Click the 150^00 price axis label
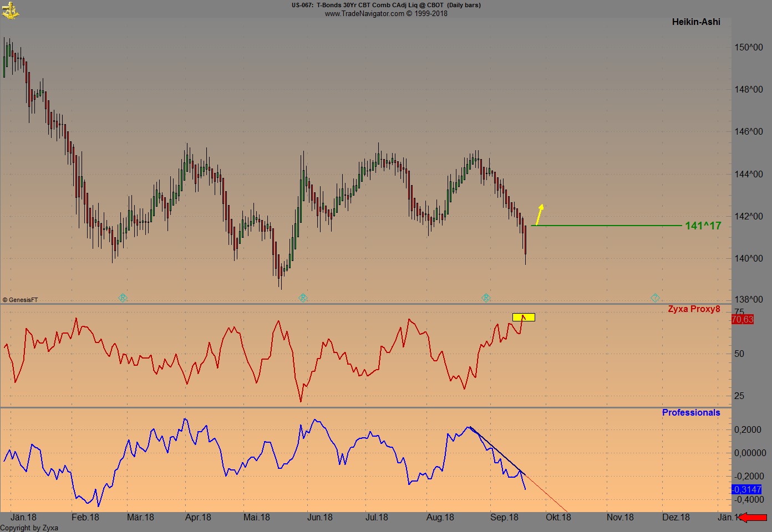Viewport: 772px width, 532px height. (748, 48)
